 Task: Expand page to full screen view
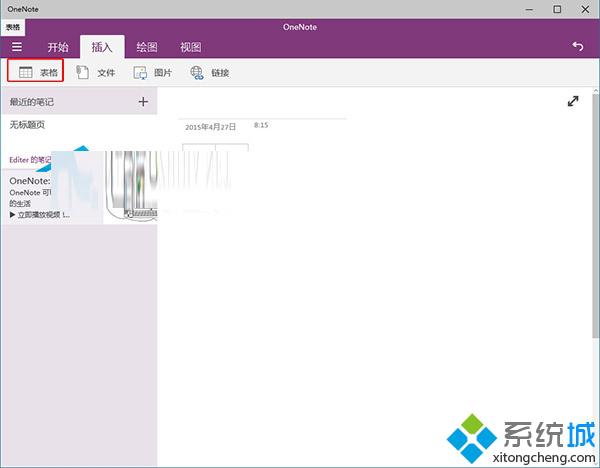coord(573,101)
